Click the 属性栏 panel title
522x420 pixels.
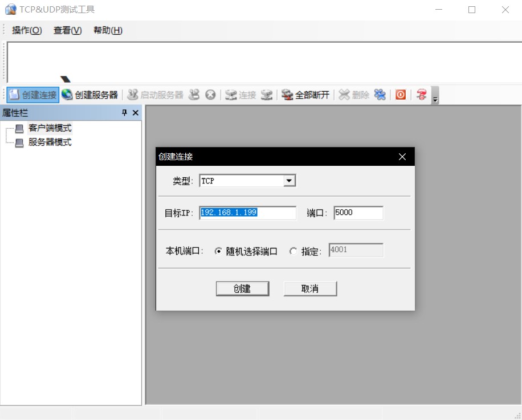click(15, 113)
